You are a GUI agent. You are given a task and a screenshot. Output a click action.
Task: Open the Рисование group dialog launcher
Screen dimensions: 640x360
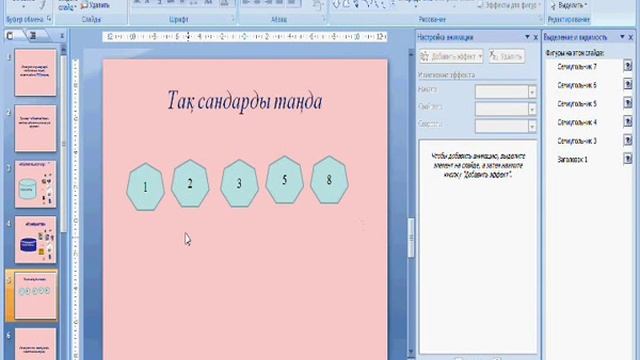[x=540, y=19]
